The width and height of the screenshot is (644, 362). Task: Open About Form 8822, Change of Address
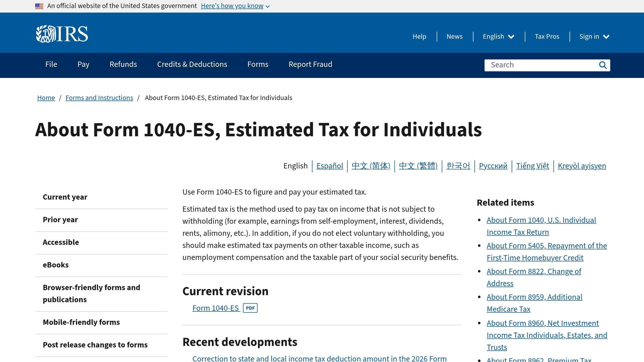click(x=534, y=277)
